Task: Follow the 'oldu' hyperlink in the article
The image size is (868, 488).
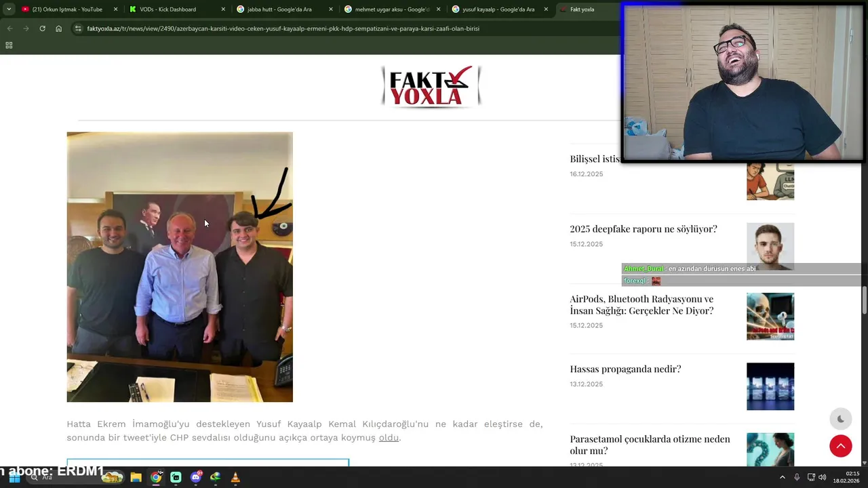Action: click(x=389, y=438)
